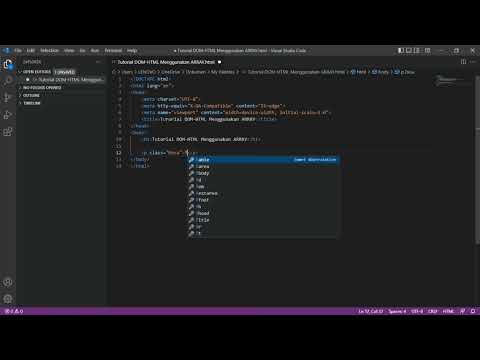
Task: Click the notifications bell in status bar
Action: pos(473,311)
